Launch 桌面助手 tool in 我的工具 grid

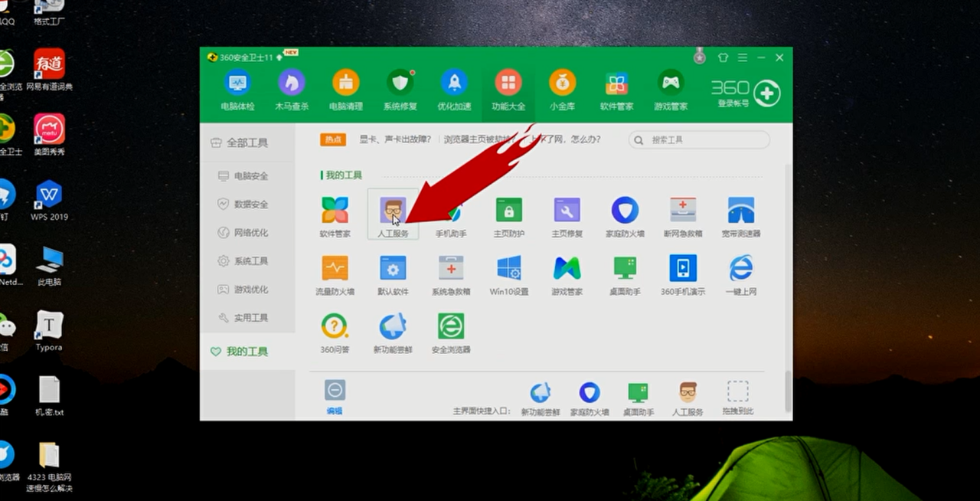coord(625,276)
